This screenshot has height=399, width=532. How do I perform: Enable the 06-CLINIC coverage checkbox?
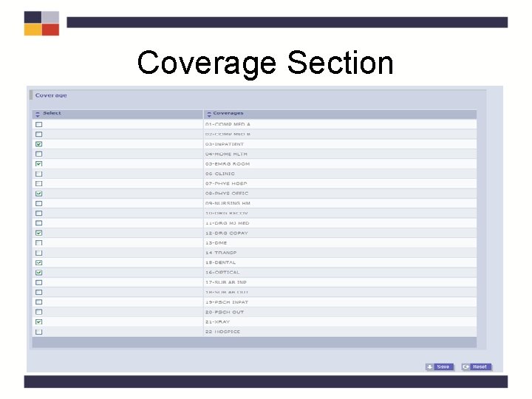tap(39, 174)
